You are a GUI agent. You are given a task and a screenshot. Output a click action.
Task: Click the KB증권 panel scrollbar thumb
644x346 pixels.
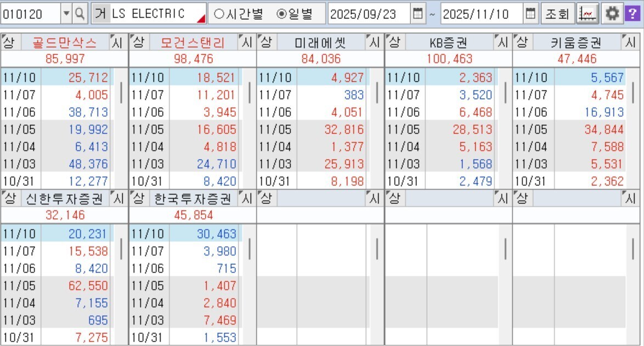505,93
